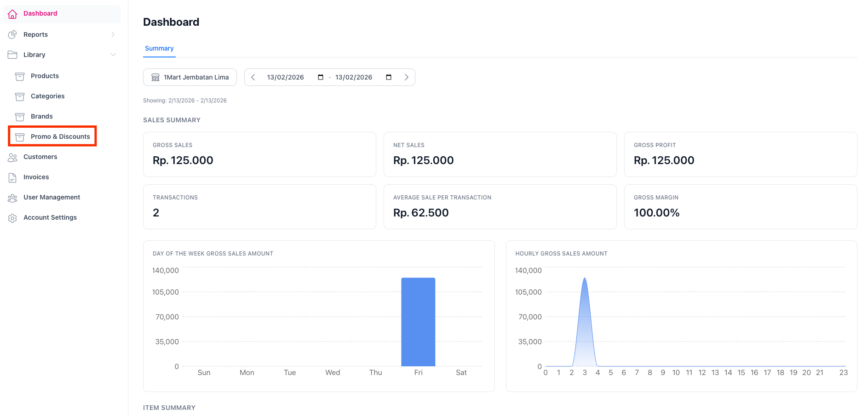Click the Reports pie chart icon
Viewport: 868px width, 415px height.
[12, 34]
